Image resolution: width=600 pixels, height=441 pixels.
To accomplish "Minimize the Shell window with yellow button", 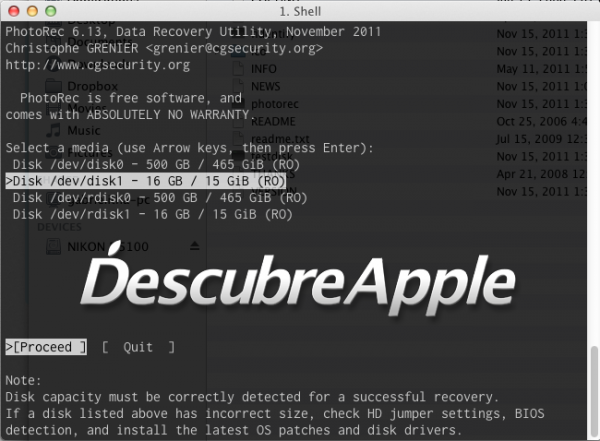I will click(32, 11).
